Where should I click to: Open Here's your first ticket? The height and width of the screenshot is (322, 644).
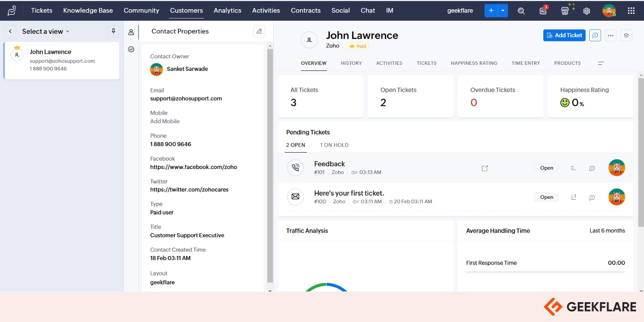tap(349, 193)
